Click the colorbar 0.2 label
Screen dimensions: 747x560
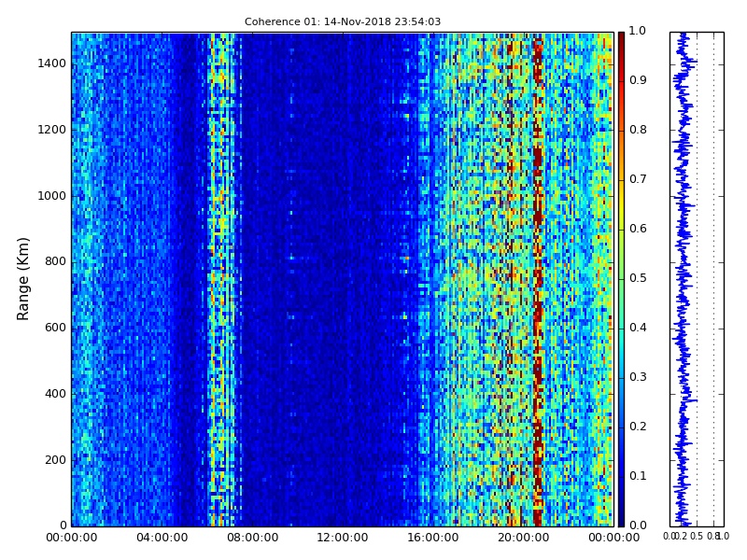(638, 427)
